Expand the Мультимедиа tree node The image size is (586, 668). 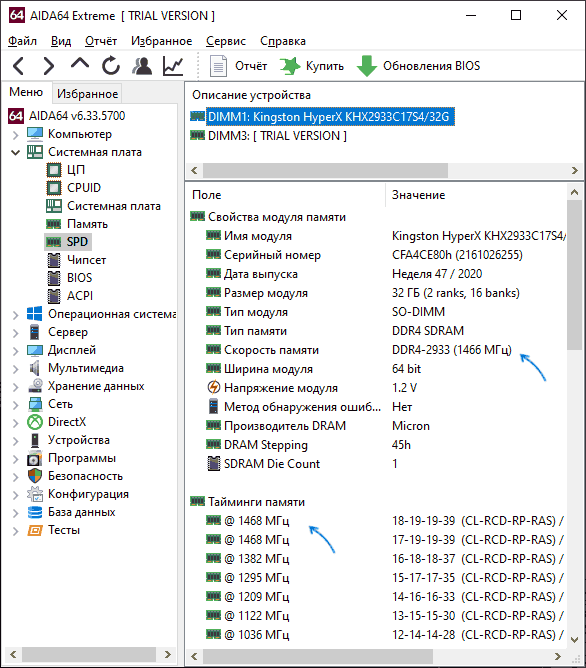tap(15, 369)
